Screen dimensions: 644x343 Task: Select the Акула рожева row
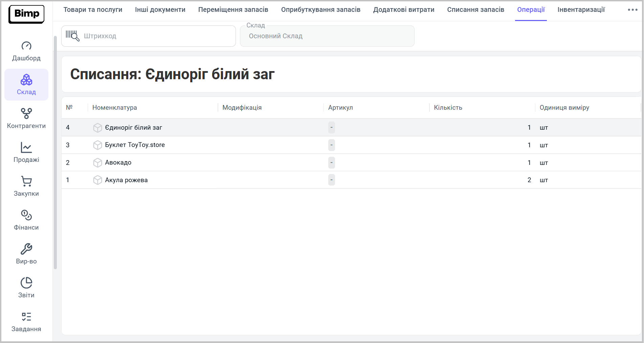(x=126, y=180)
